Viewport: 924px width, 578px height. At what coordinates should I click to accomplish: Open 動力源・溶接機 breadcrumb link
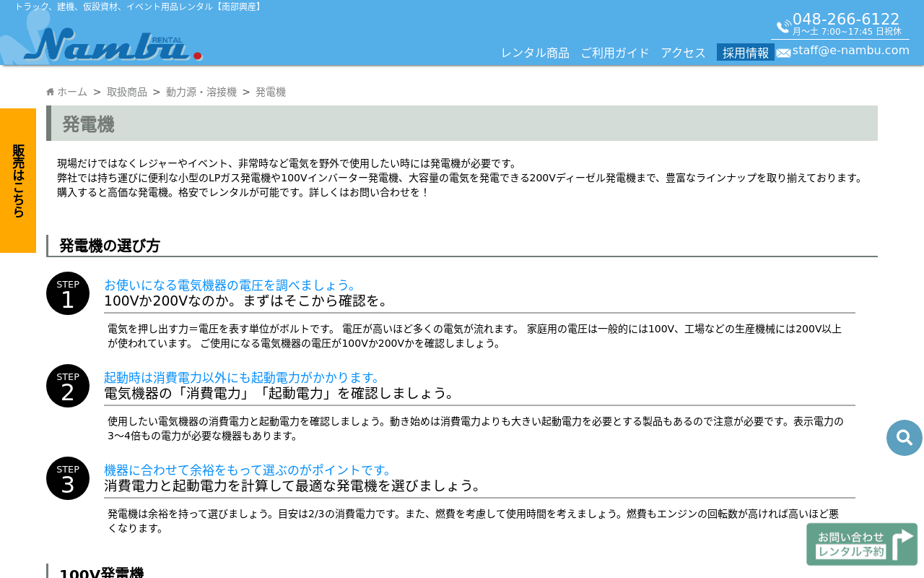pyautogui.click(x=201, y=92)
